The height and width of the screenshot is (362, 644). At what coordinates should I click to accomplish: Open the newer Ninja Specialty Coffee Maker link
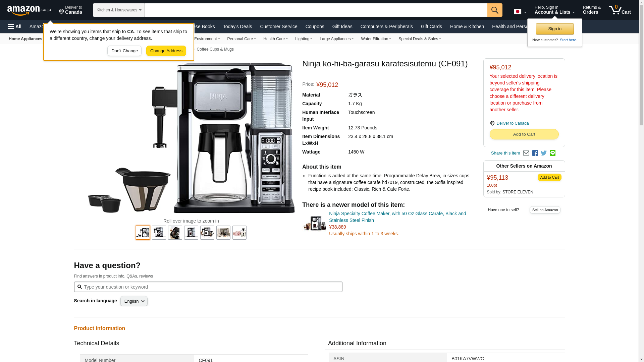pos(397,217)
